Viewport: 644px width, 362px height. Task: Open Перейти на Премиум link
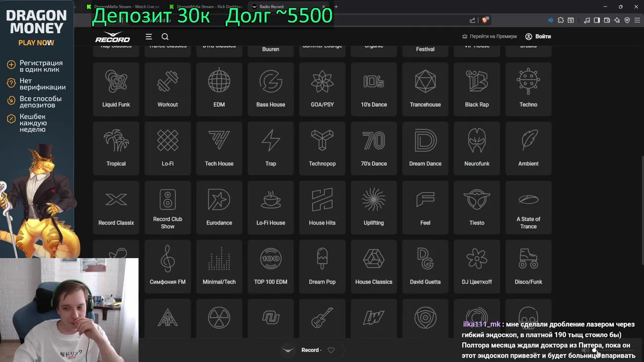489,37
